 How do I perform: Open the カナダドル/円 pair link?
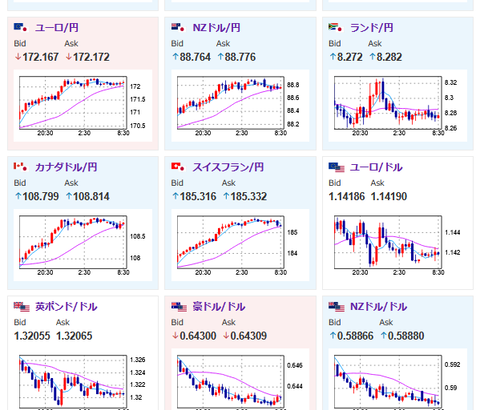click(x=66, y=167)
